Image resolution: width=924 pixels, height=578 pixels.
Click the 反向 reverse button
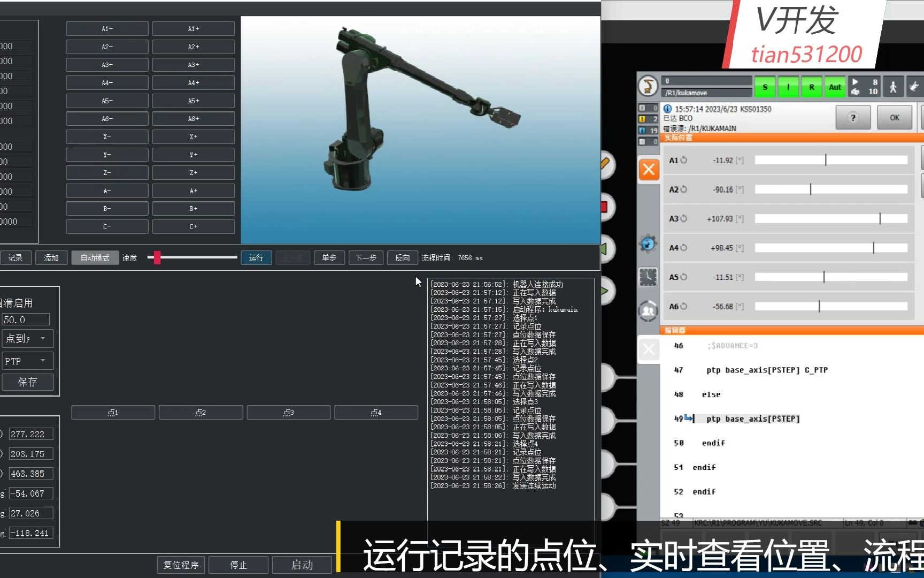403,258
